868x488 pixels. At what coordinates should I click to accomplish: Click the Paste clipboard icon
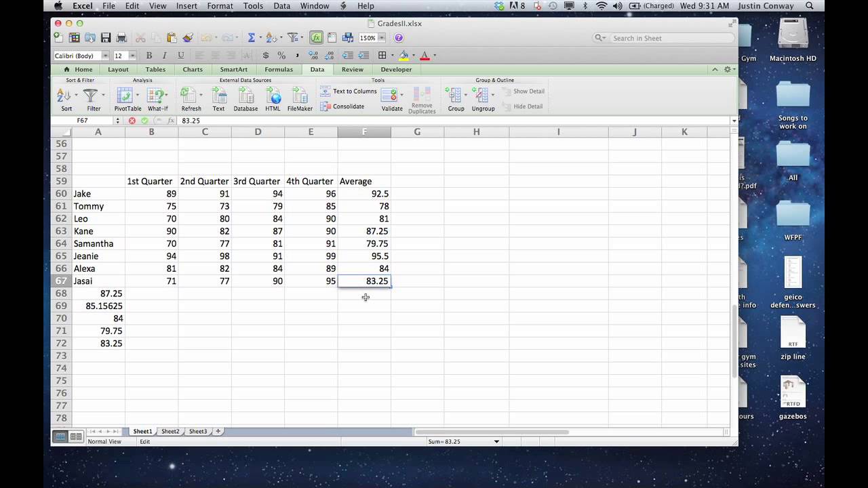coord(172,38)
